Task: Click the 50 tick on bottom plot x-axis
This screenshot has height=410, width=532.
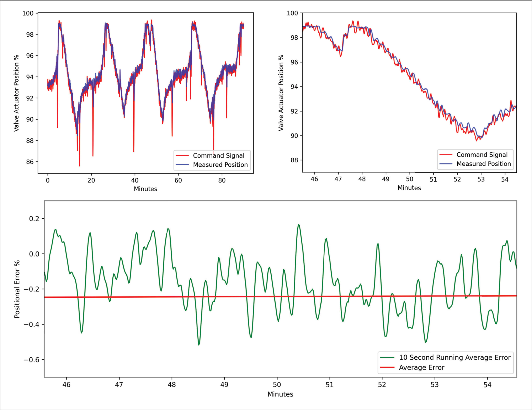Action: tap(277, 385)
